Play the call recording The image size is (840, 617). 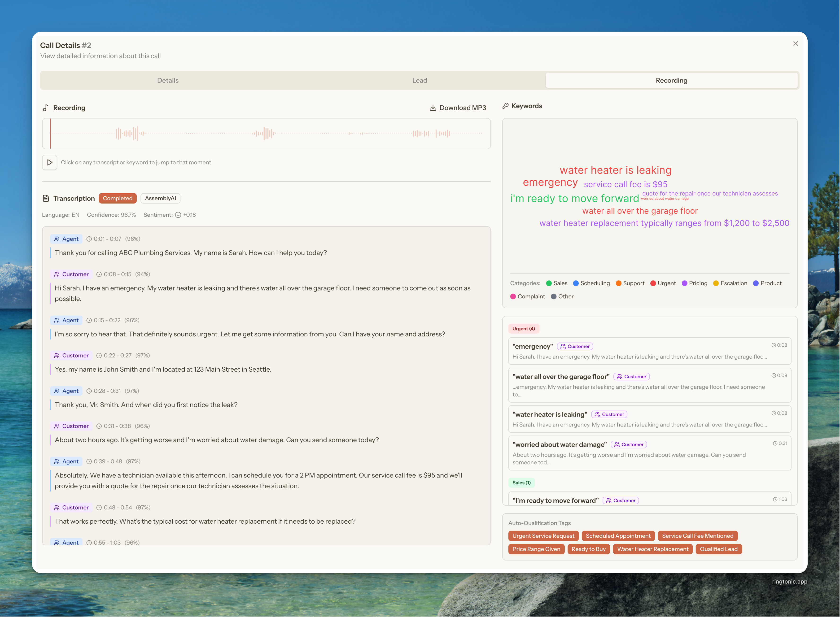point(49,162)
